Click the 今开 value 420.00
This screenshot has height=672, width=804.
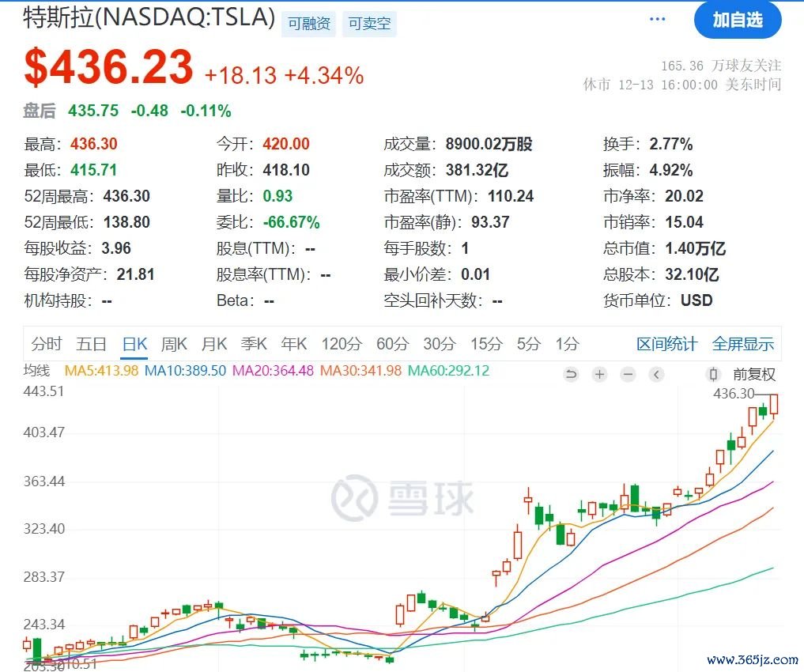coord(286,144)
